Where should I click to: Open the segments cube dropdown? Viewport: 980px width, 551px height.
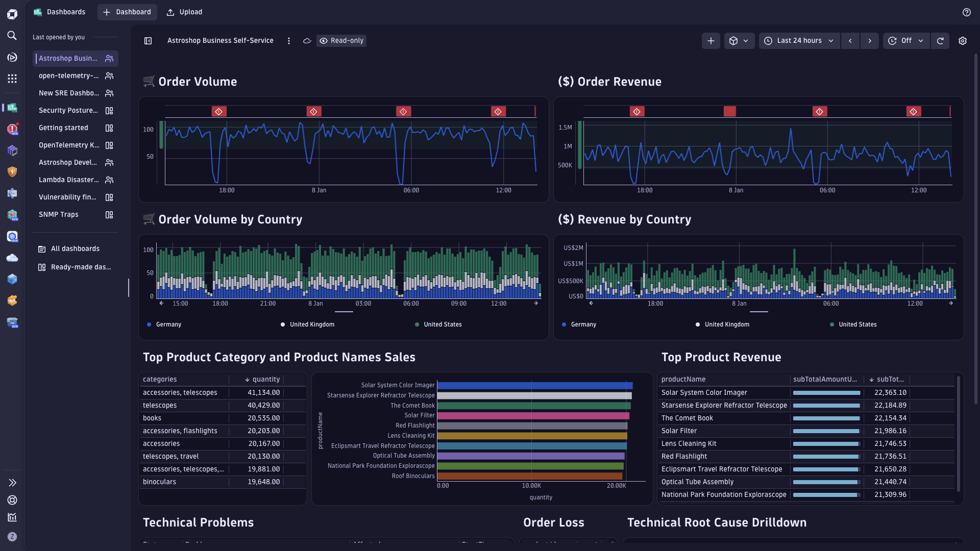739,41
